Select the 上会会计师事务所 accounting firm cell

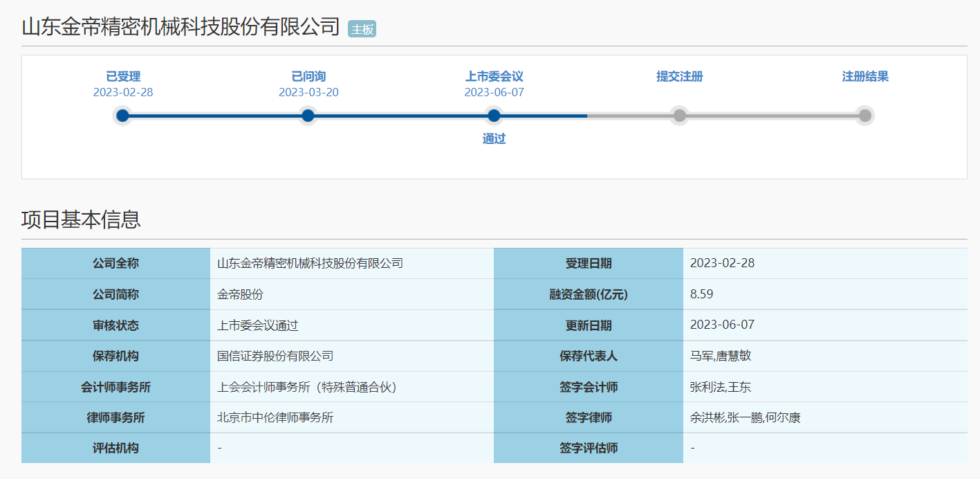[307, 387]
